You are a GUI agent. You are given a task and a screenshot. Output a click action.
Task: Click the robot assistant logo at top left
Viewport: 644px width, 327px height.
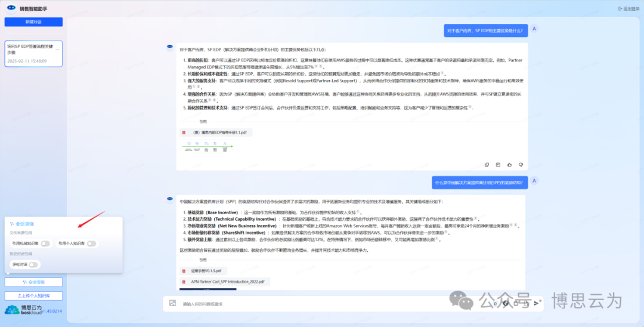11,8
